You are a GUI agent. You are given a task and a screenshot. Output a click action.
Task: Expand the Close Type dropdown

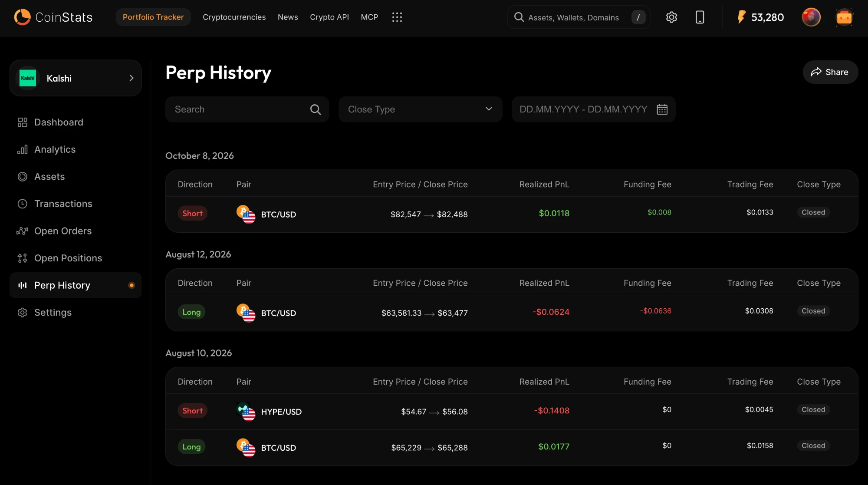pyautogui.click(x=420, y=109)
